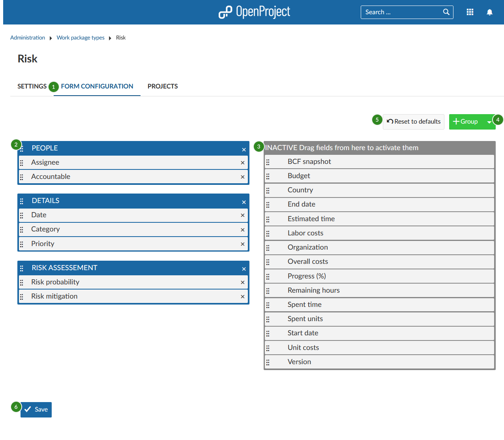Click the notifications bell icon
This screenshot has height=440, width=504.
point(489,12)
